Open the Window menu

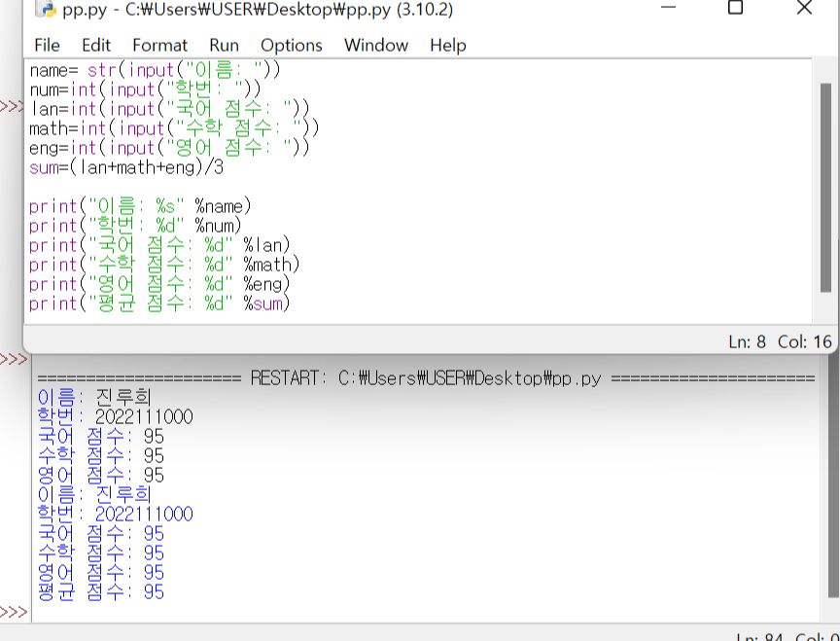375,45
